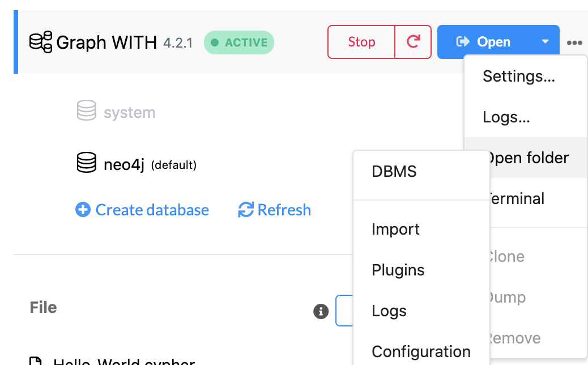Click the Create database link

click(142, 210)
